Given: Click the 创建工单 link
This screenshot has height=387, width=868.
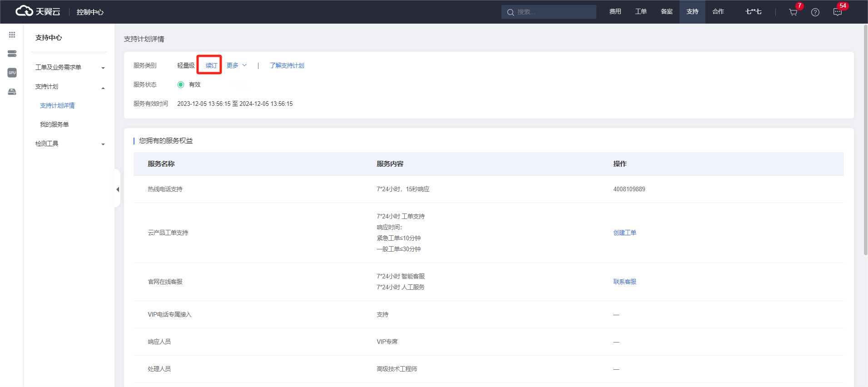Looking at the screenshot, I should click(x=625, y=233).
